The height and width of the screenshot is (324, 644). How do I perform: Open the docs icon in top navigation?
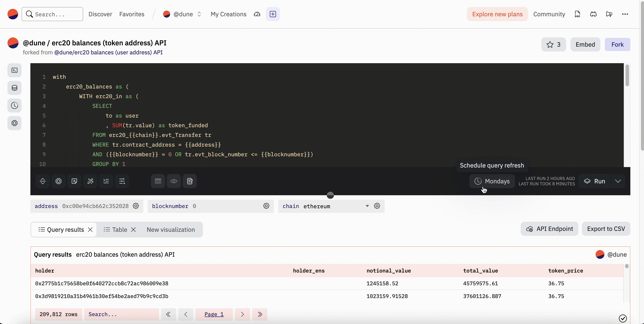577,14
